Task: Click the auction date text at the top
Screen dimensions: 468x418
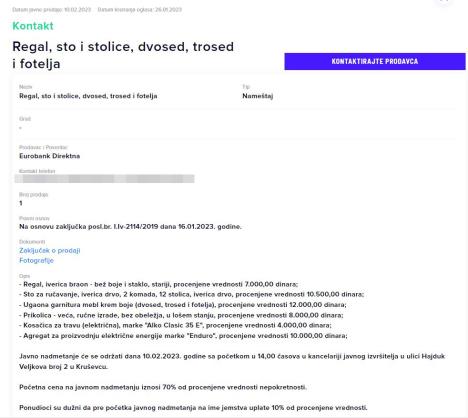Action: 52,10
